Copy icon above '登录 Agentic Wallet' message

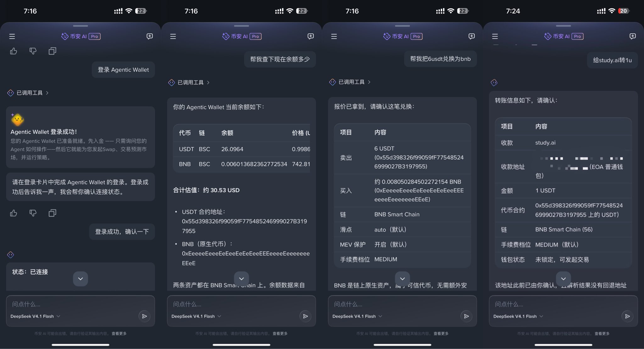click(53, 51)
